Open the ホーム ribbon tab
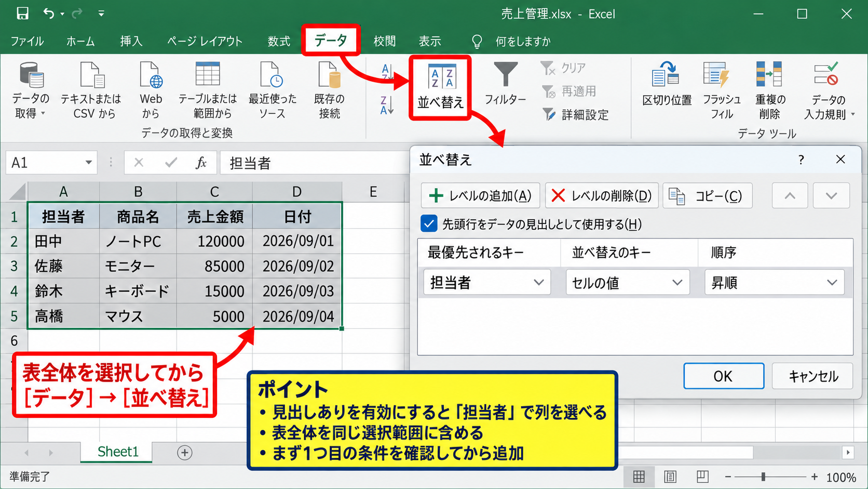 (80, 41)
